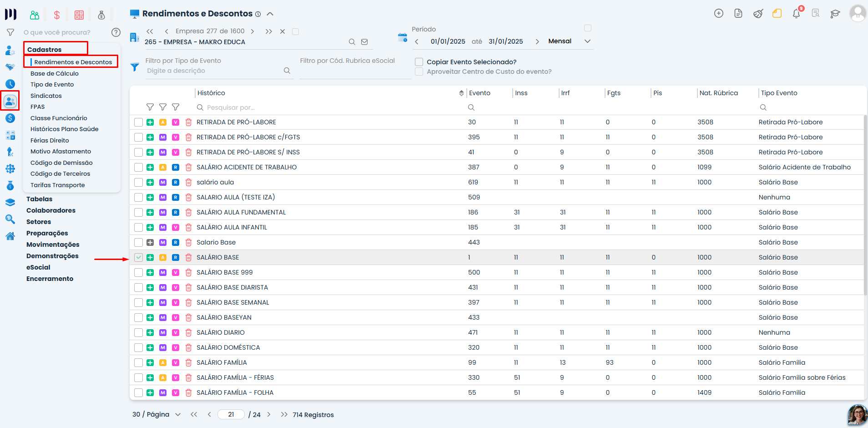The width and height of the screenshot is (868, 428).
Task: Click the email envelope icon beside company name
Action: [x=364, y=42]
